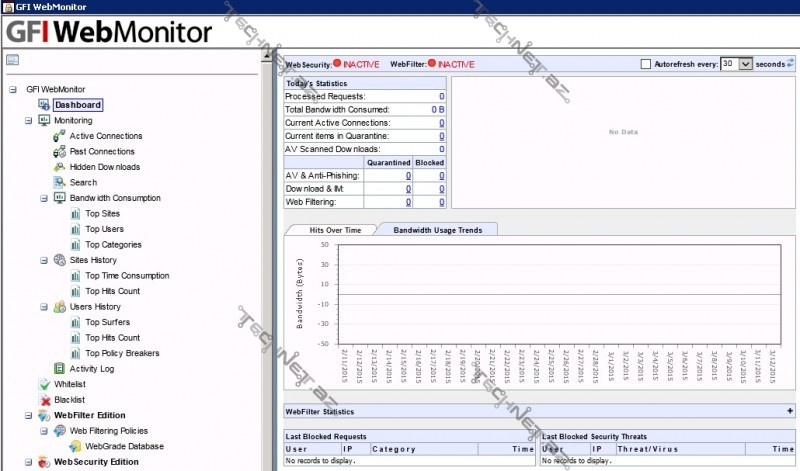This screenshot has height=471, width=800.
Task: Click the Hidden Downloads icon
Action: coord(60,167)
